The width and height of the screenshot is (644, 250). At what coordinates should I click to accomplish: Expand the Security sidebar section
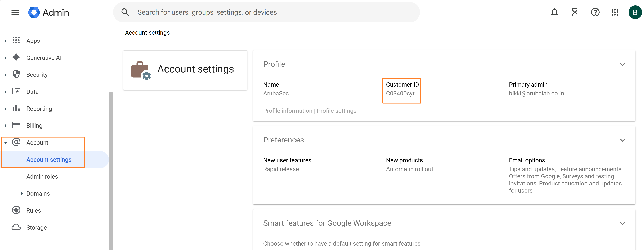pyautogui.click(x=5, y=74)
